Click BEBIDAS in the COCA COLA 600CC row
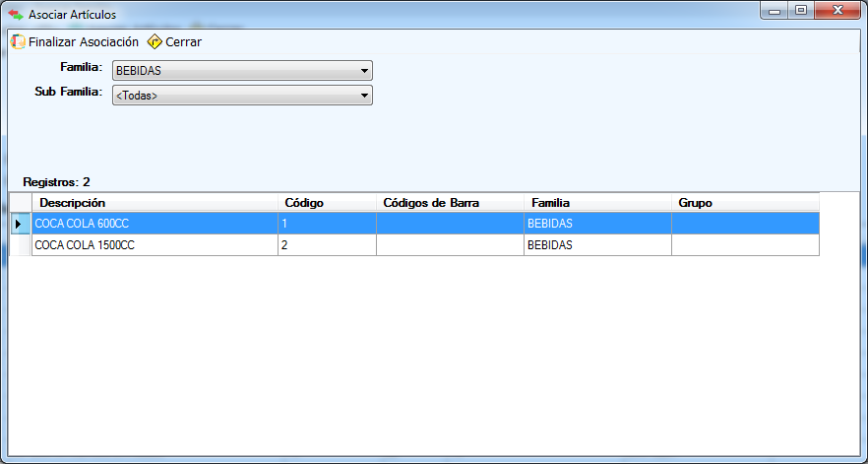 pos(598,224)
